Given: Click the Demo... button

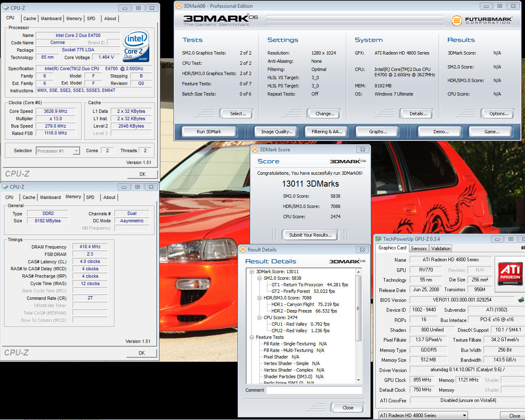Looking at the screenshot, I should pos(441,132).
